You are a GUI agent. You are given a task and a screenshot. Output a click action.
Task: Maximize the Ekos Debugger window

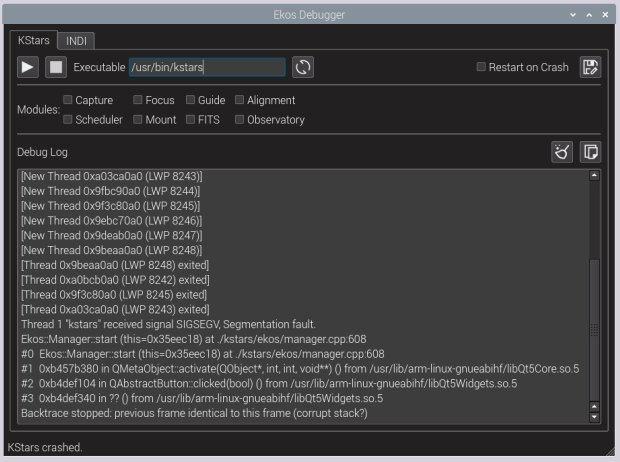tap(589, 15)
